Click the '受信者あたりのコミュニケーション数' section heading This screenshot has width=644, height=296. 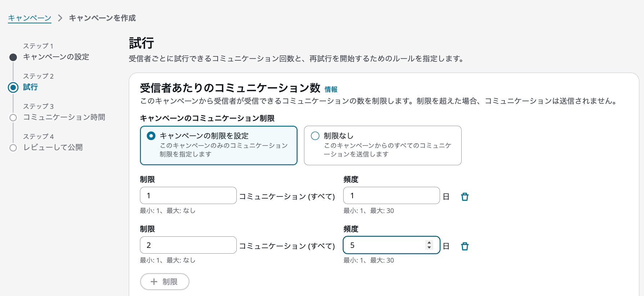click(230, 88)
